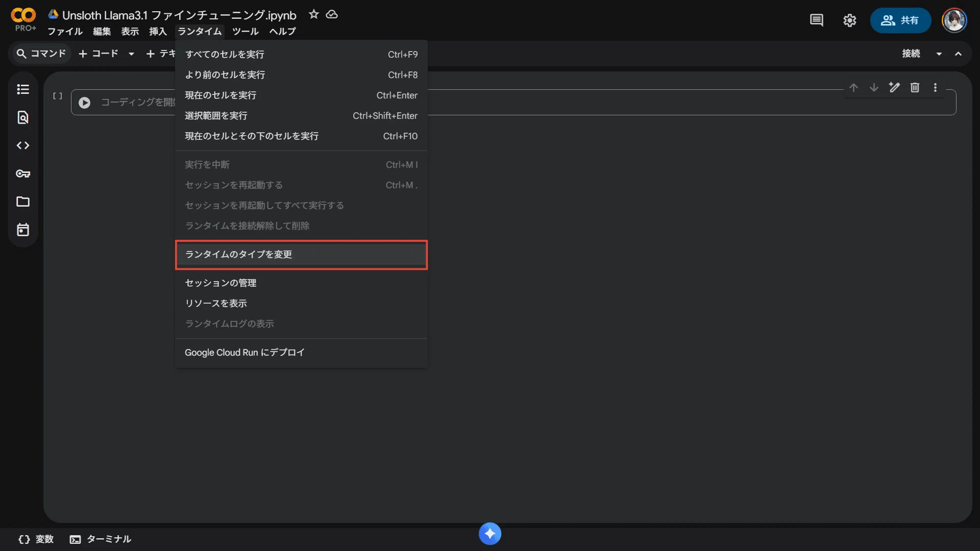Viewport: 980px width, 551px height.
Task: Open the files folder sidebar icon
Action: coord(23,202)
